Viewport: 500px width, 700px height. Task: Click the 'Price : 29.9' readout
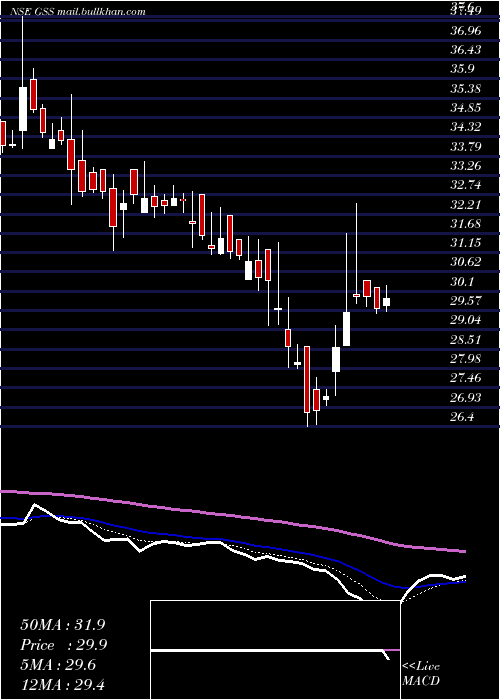pos(62,645)
